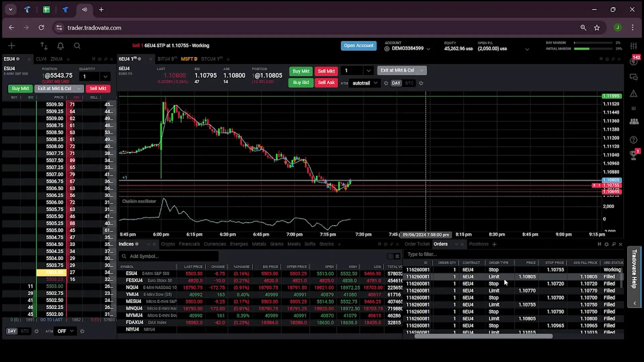Expand the Open P/L details chevron

pos(527,49)
